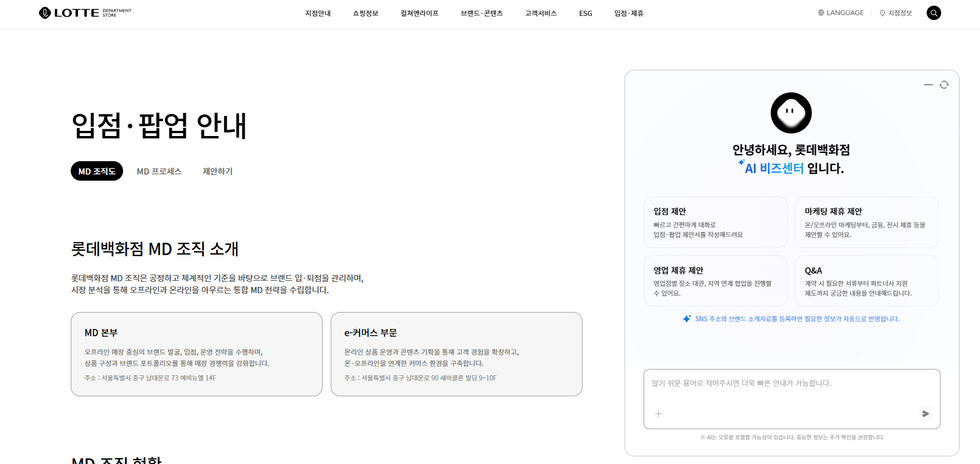
Task: Open the 컬처앤라이프 menu
Action: point(419,13)
